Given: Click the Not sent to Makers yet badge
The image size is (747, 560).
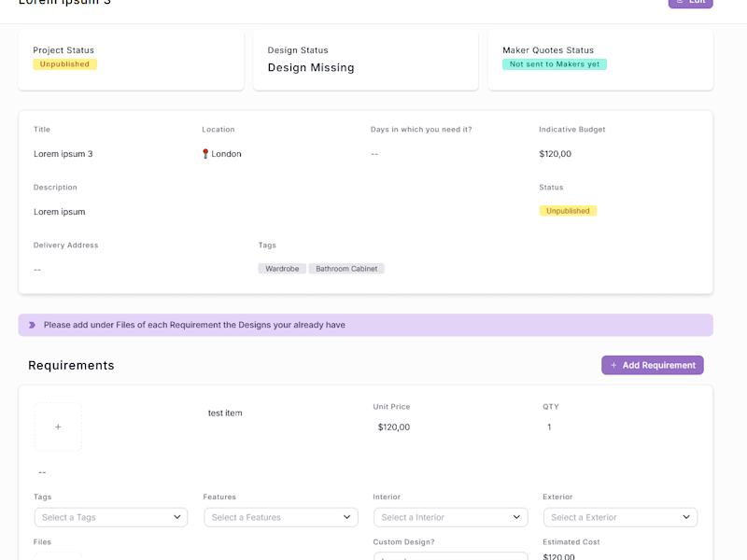Looking at the screenshot, I should pyautogui.click(x=555, y=64).
